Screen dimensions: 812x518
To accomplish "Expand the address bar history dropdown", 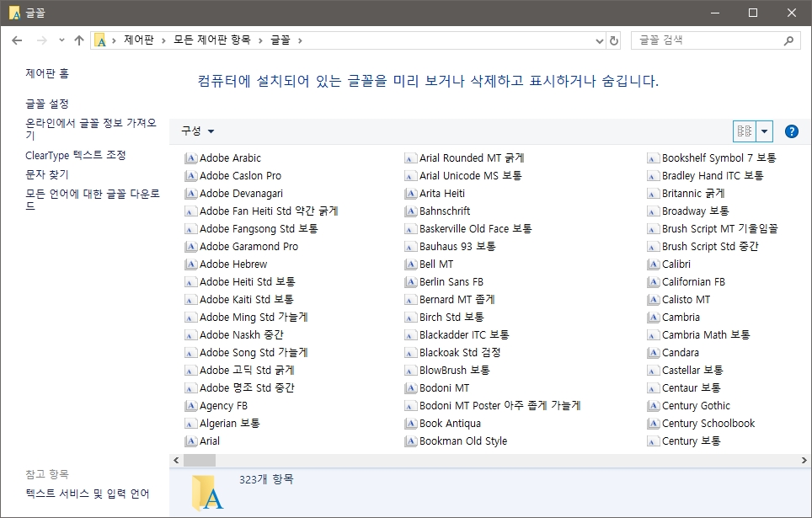I will pos(599,40).
